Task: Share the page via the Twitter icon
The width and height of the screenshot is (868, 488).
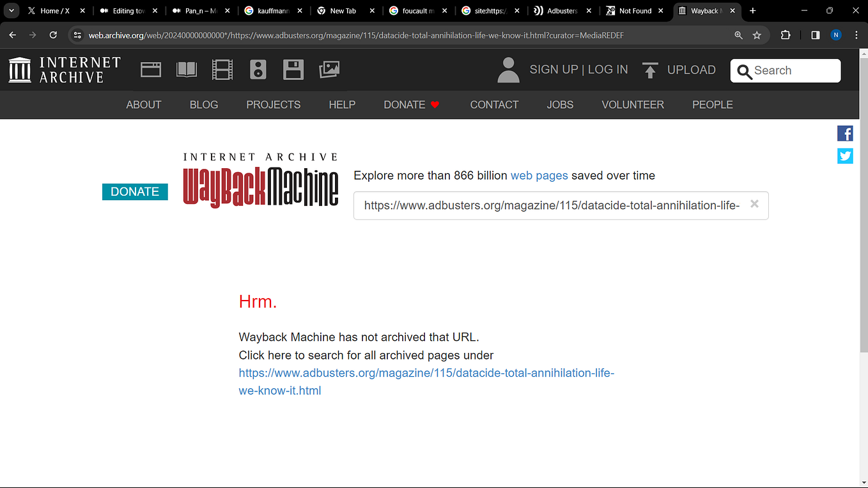Action: [x=845, y=155]
